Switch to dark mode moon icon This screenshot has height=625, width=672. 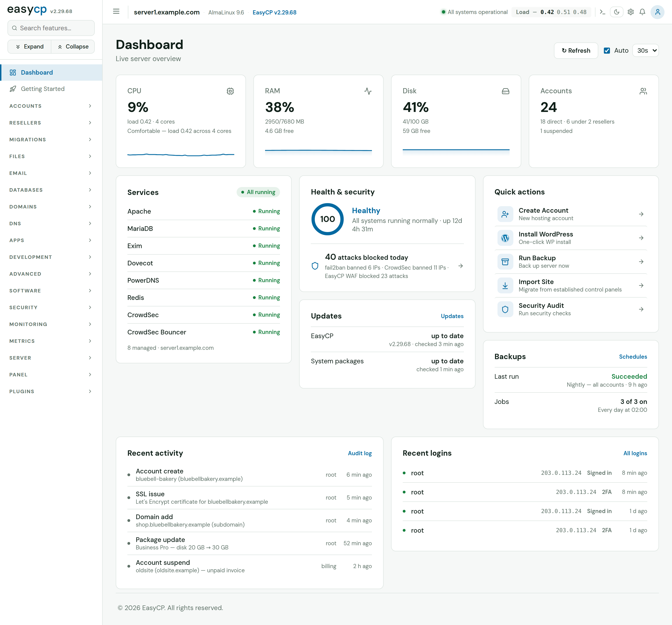[616, 12]
